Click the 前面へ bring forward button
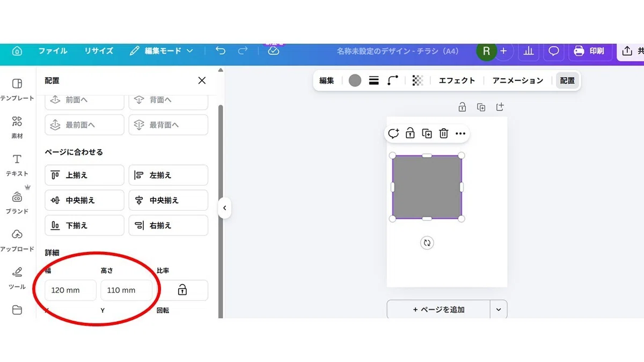The width and height of the screenshot is (644, 362). (84, 100)
